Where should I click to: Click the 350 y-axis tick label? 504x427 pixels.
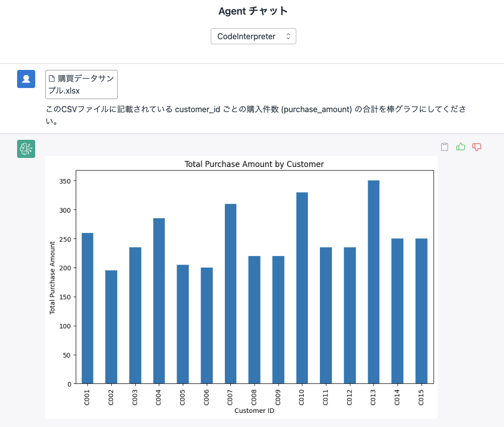coord(65,181)
